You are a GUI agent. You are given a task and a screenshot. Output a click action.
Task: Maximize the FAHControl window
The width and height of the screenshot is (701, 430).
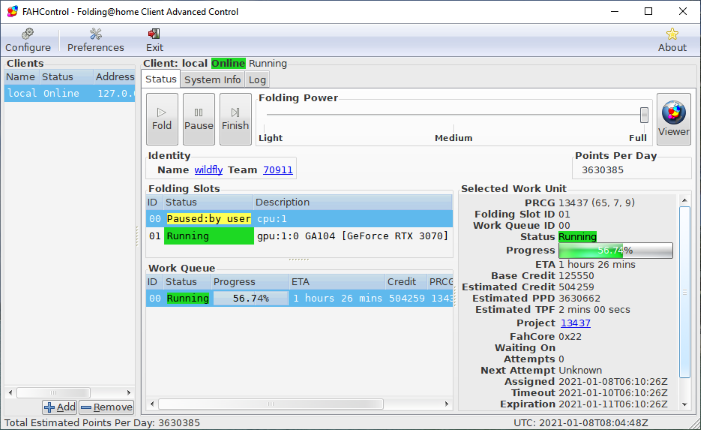pyautogui.click(x=648, y=11)
